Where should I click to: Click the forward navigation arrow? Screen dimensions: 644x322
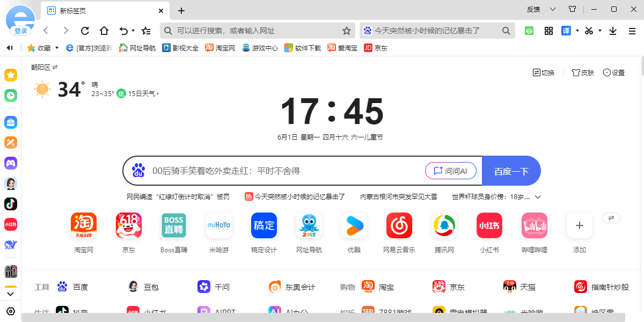[65, 31]
